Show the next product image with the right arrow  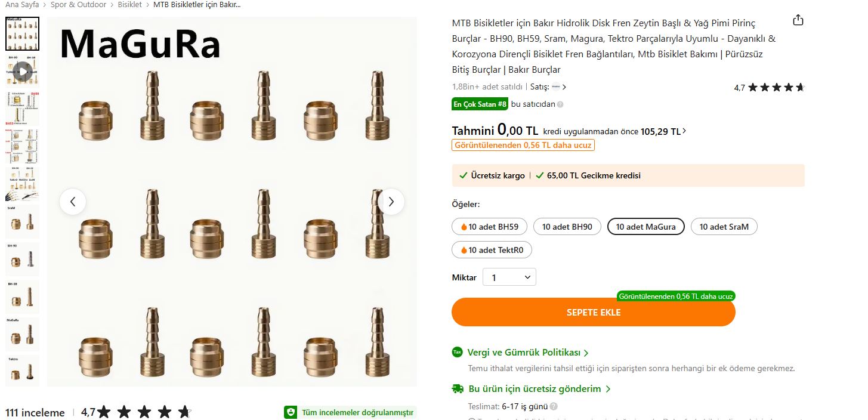[391, 202]
